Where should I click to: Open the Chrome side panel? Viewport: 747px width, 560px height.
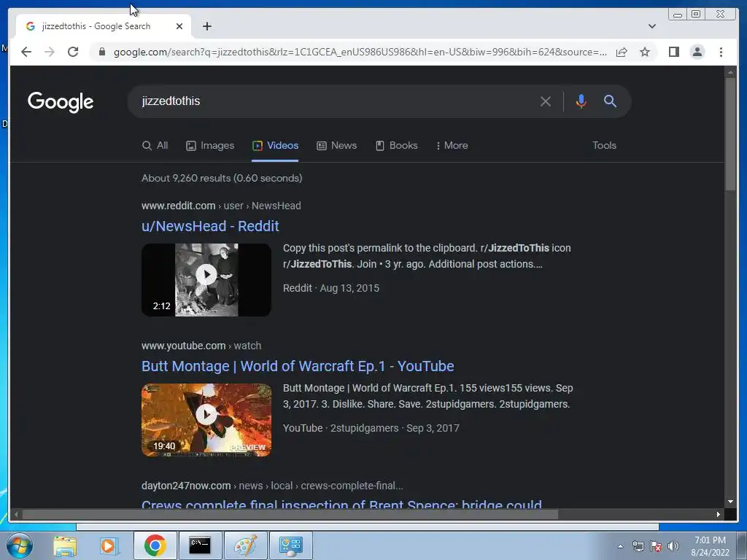pos(673,52)
